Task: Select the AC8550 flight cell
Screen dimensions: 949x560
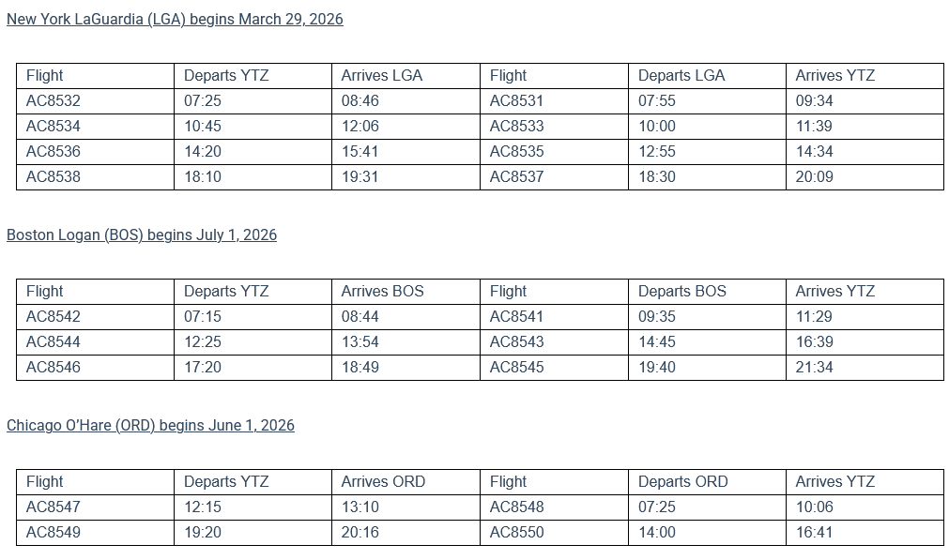Action: point(516,532)
